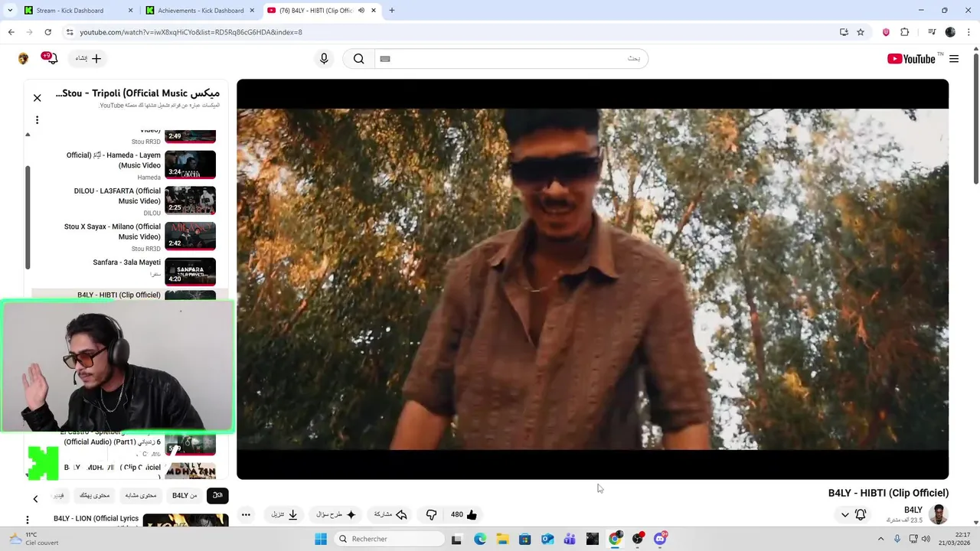Click the playlist panel scrollbar
980x551 pixels.
coord(28,218)
